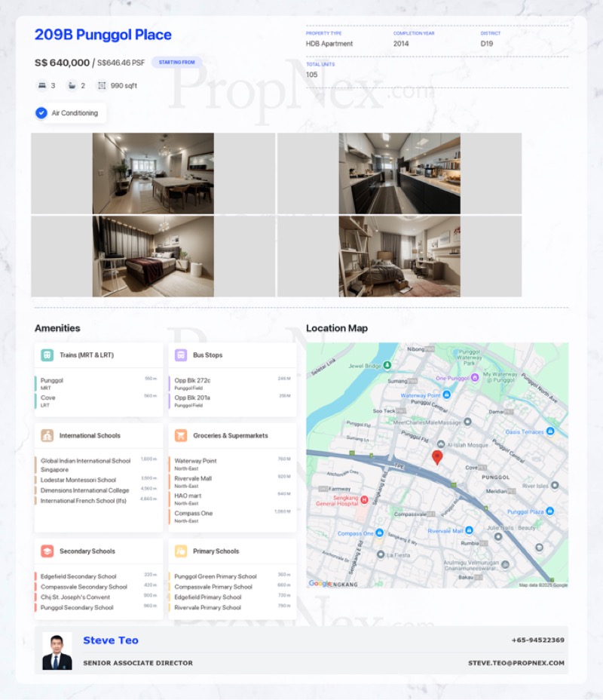Viewport: 603px width, 700px height.
Task: Click agent name Steve Teo
Action: coord(111,640)
